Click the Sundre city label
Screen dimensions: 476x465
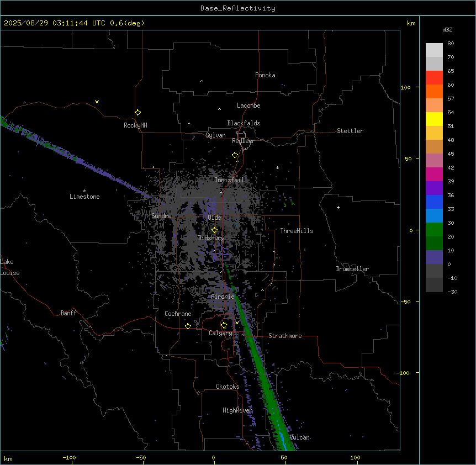[x=161, y=216]
